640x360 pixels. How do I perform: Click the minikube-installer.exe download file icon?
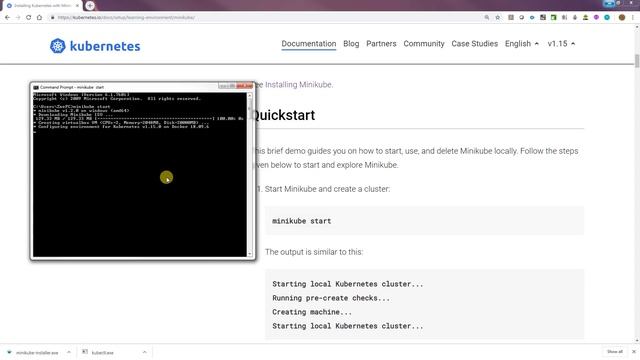pos(9,352)
